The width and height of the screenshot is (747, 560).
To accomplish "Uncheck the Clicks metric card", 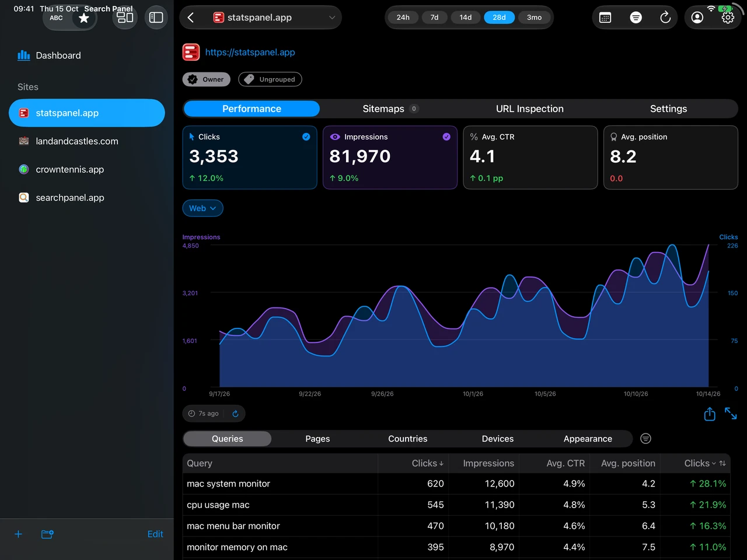I will 306,136.
